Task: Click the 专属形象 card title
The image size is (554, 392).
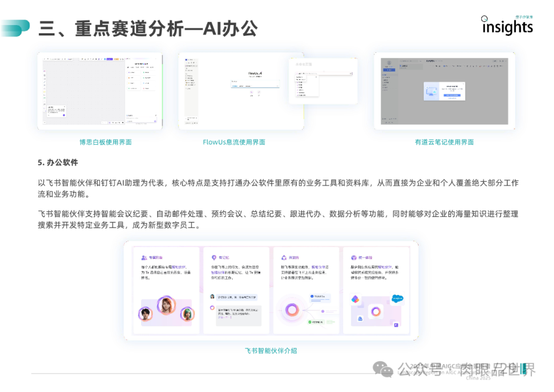Action: coord(156,258)
